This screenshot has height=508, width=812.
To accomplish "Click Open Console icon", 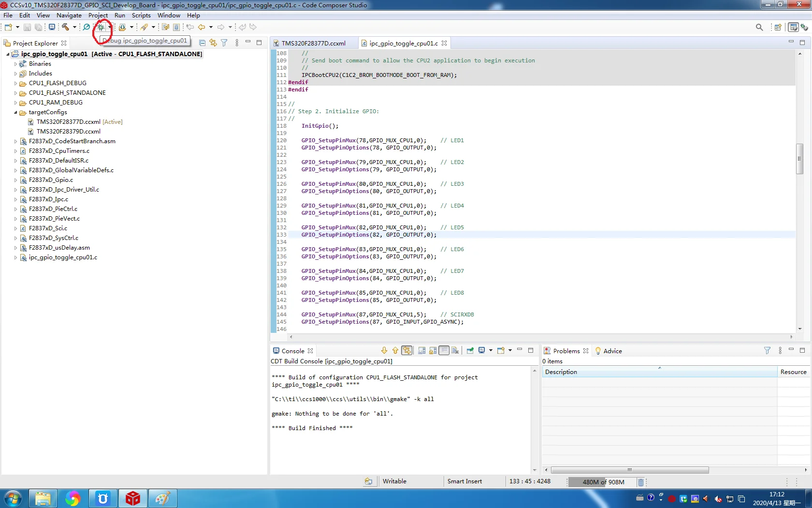I will 501,350.
